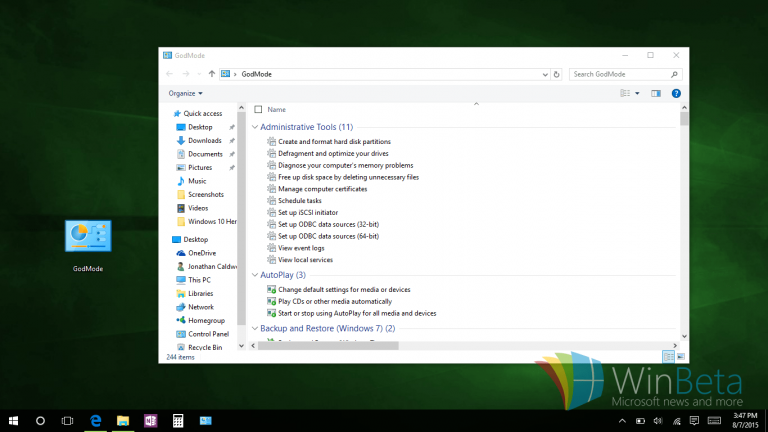
Task: Select OneDrive in navigation pane
Action: click(x=202, y=253)
